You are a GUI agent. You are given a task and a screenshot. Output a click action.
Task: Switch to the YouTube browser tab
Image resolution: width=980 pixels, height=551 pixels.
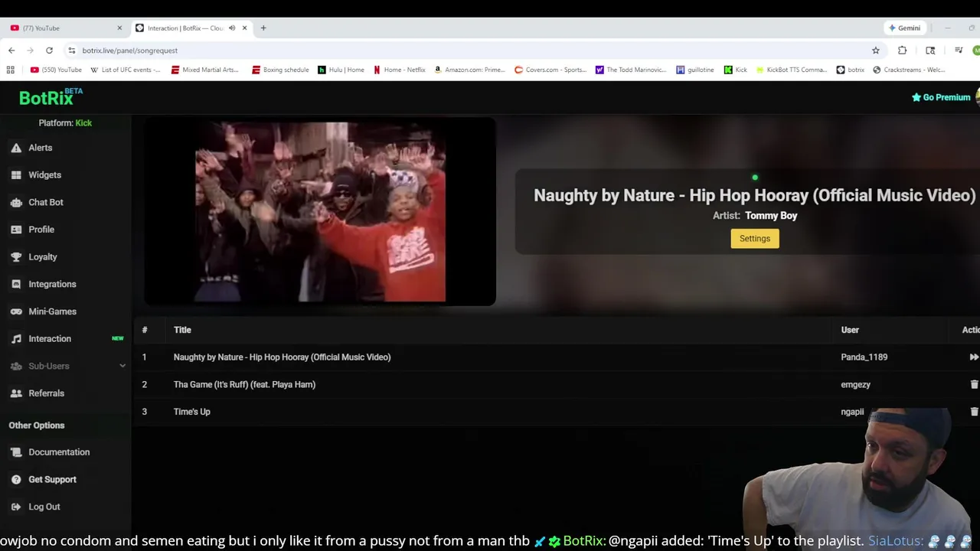[x=65, y=28]
